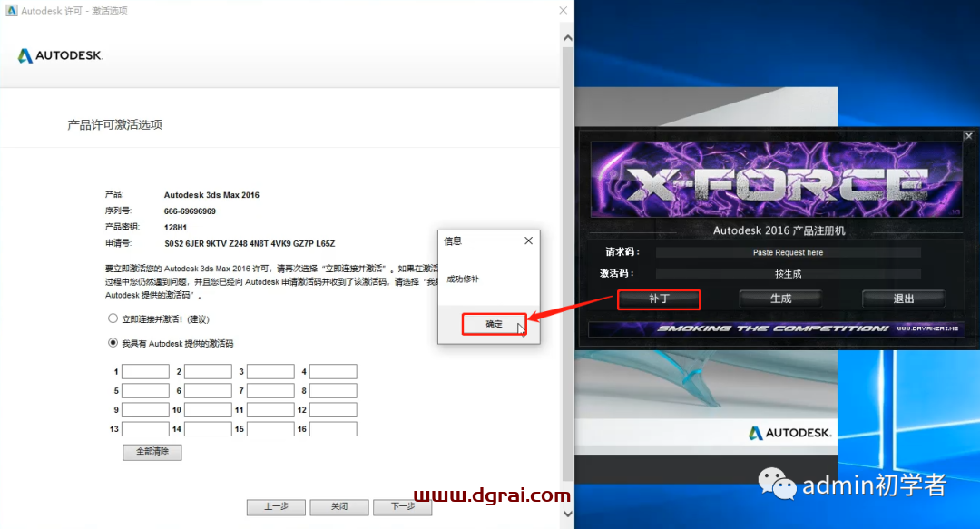This screenshot has width=980, height=529.
Task: Click activation code box 9
Action: tap(145, 410)
